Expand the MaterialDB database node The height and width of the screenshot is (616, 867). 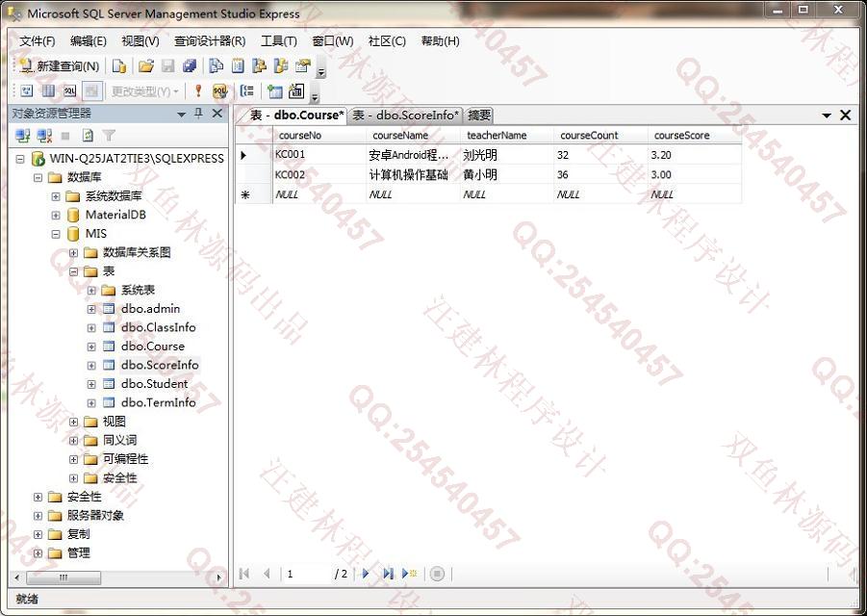tap(56, 215)
